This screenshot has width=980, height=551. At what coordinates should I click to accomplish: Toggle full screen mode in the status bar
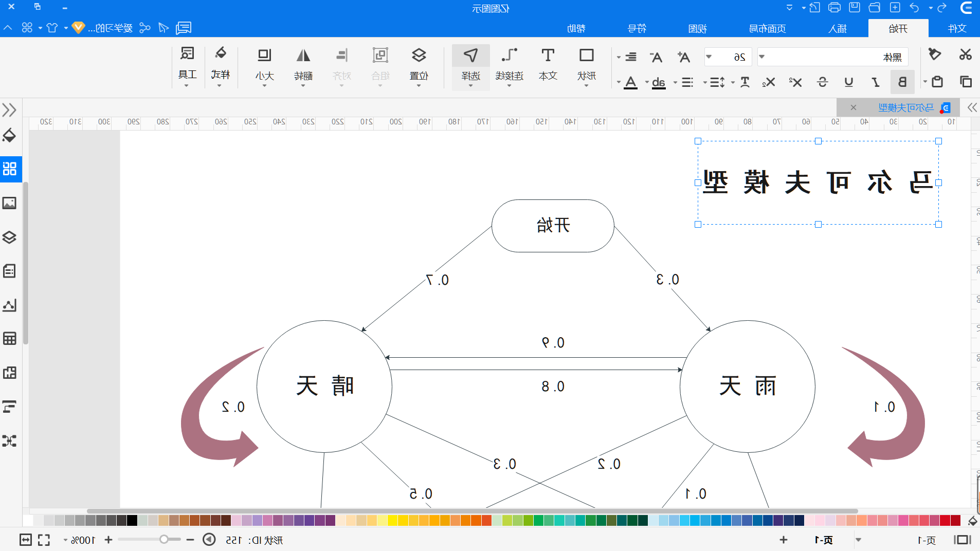tap(44, 540)
